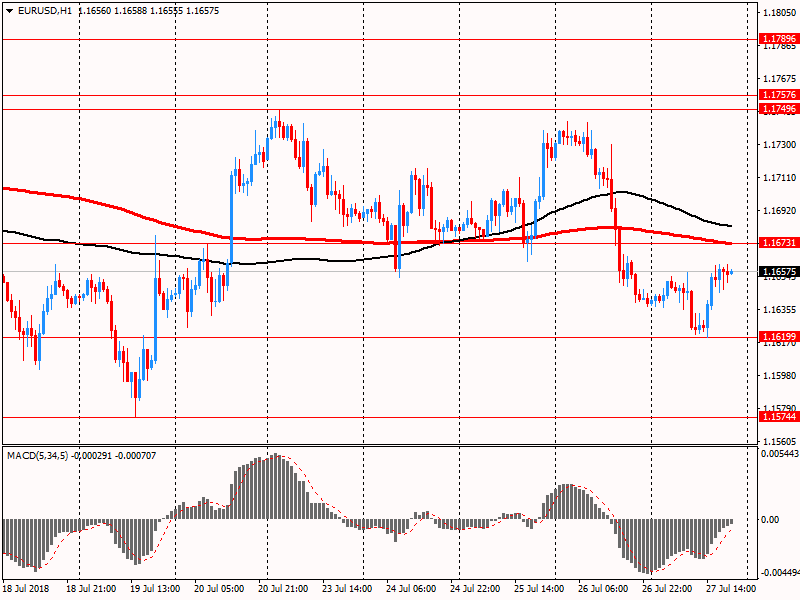800x600 pixels.
Task: Click the 19 Jul 13:00 time label
Action: click(155, 589)
